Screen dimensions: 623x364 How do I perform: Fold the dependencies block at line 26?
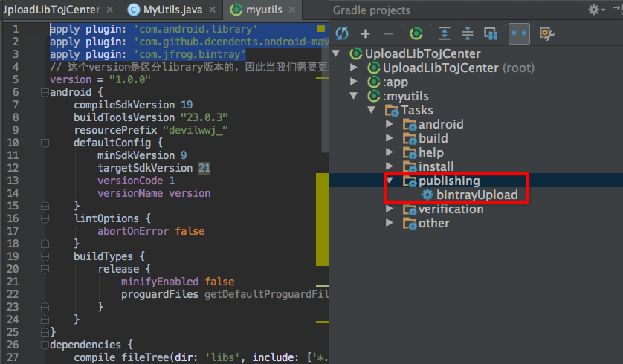pyautogui.click(x=45, y=345)
